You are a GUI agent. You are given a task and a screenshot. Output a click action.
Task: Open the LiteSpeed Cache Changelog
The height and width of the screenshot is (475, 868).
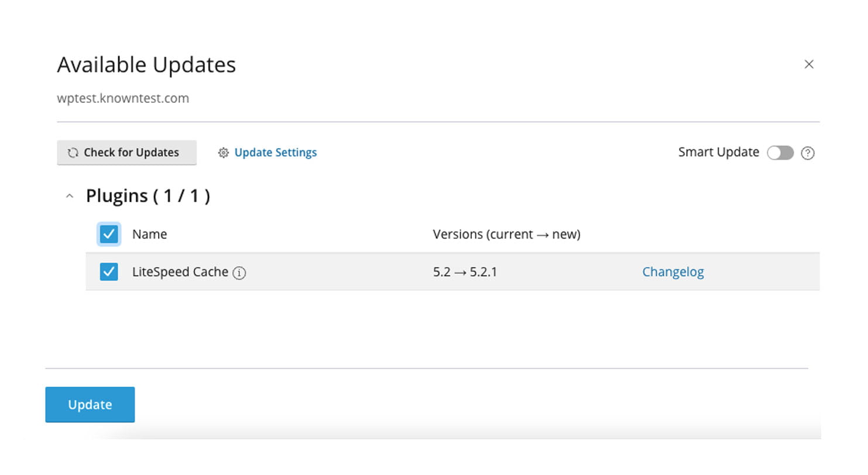673,271
